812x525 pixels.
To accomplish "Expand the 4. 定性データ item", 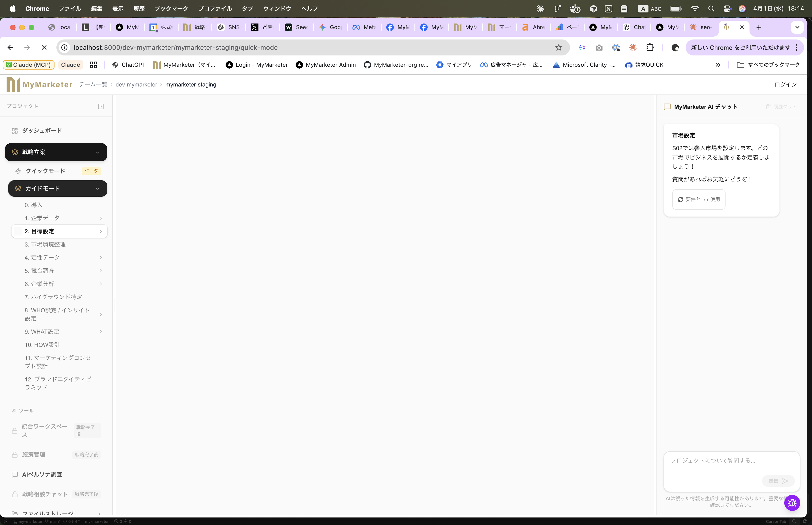I will point(101,257).
